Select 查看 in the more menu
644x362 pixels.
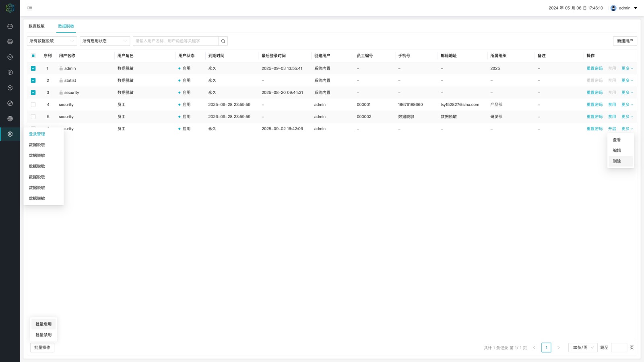pyautogui.click(x=620, y=140)
